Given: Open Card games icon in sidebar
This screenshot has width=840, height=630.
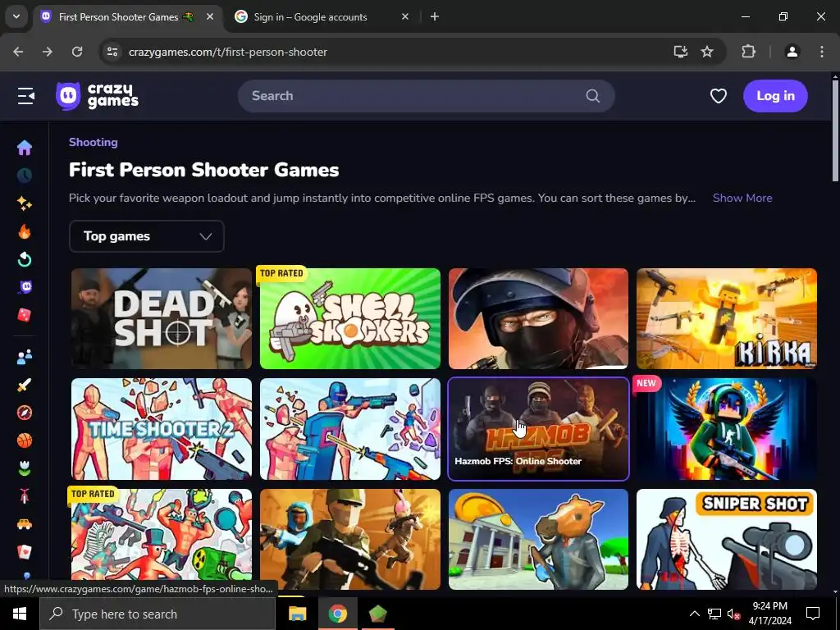Looking at the screenshot, I should [x=24, y=552].
